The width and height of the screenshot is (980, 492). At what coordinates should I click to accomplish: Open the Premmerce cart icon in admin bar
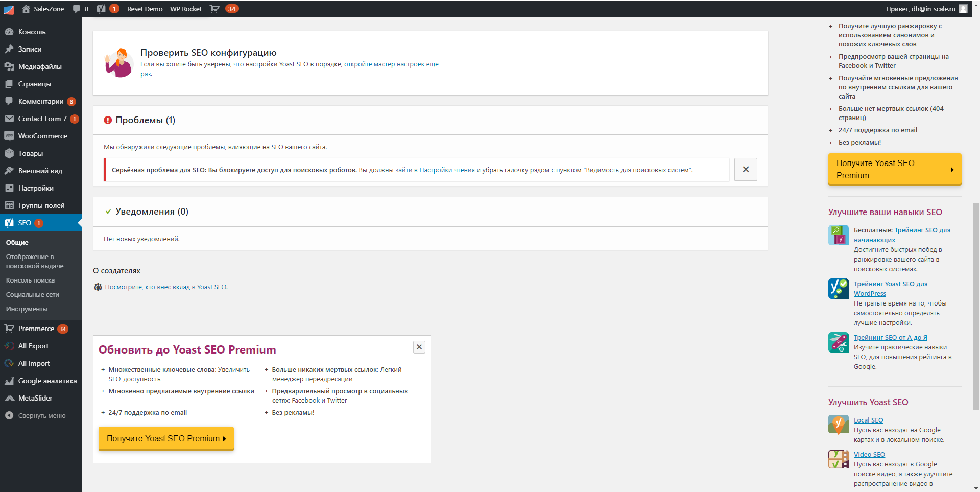214,9
